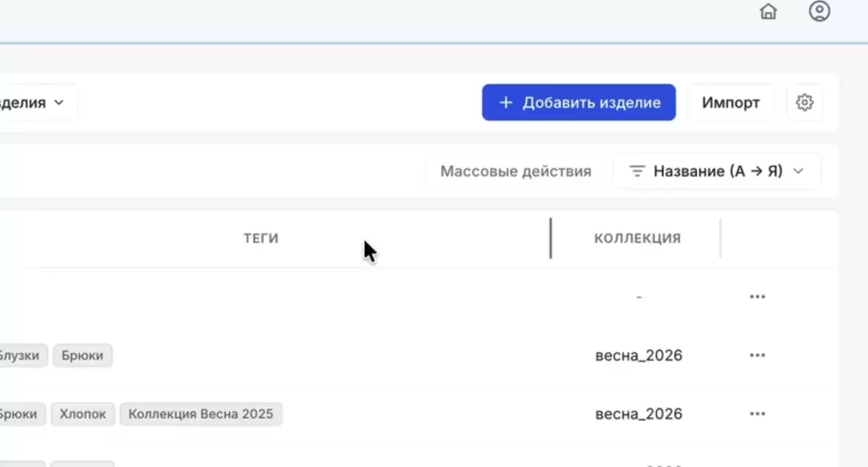Click the Добавить изделие button
868x467 pixels.
point(579,102)
